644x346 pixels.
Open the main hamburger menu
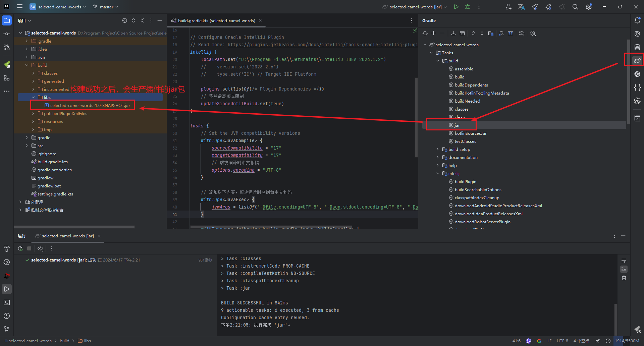click(19, 7)
